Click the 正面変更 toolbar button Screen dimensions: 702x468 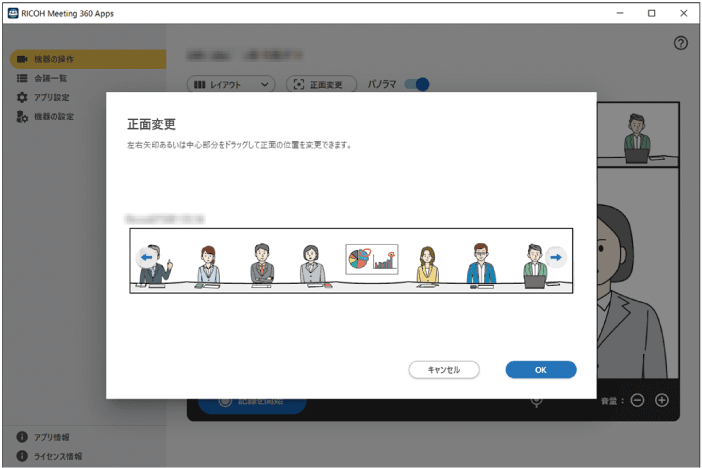(x=321, y=85)
